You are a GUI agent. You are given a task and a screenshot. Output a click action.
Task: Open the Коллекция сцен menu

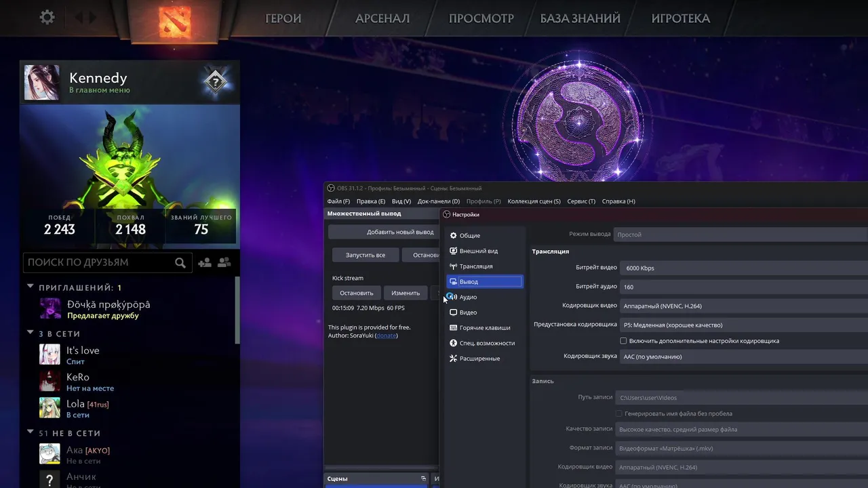[x=534, y=201]
